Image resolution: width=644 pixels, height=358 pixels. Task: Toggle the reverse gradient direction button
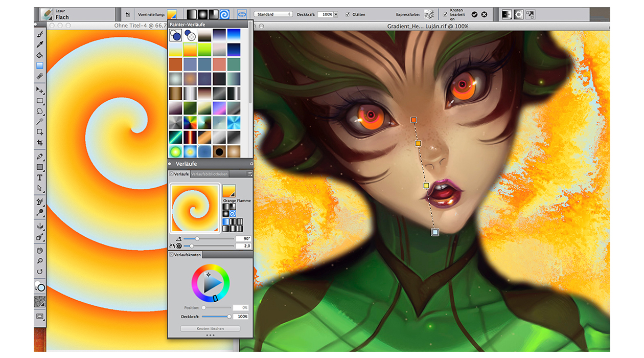[x=242, y=14]
